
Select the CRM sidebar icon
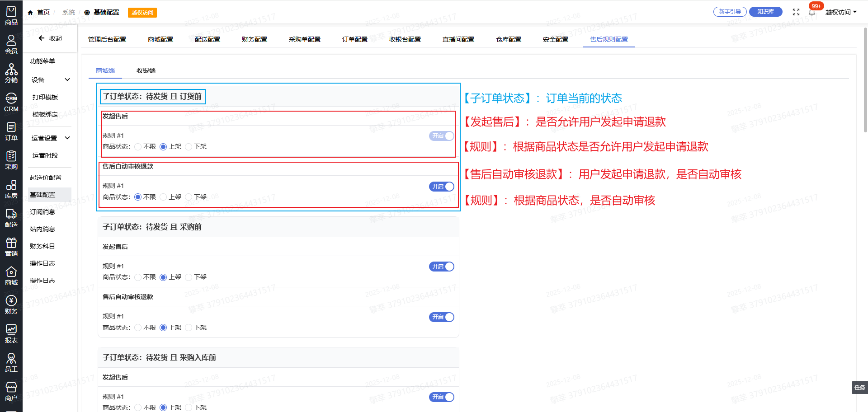[11, 102]
